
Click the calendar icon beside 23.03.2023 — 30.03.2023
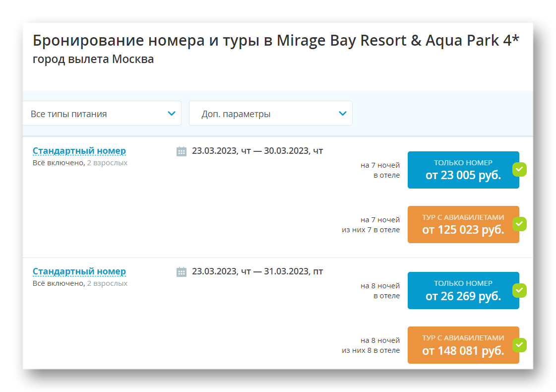point(182,151)
